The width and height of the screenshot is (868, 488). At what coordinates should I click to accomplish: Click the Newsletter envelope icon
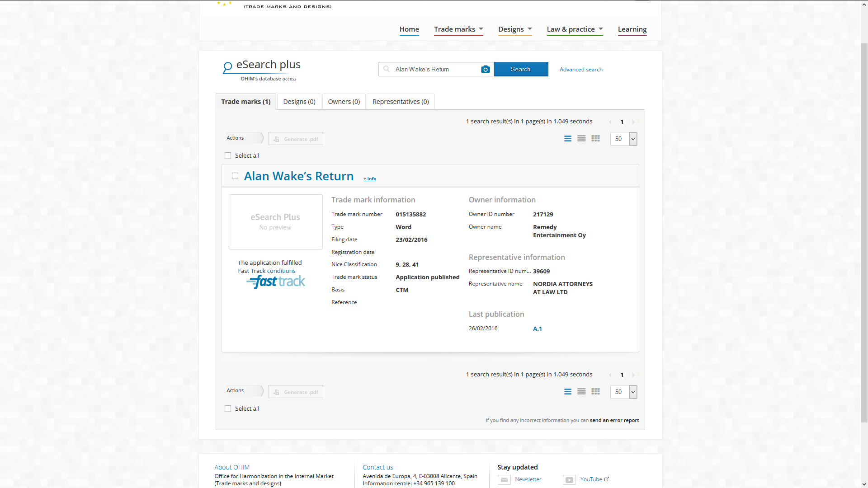click(x=504, y=480)
